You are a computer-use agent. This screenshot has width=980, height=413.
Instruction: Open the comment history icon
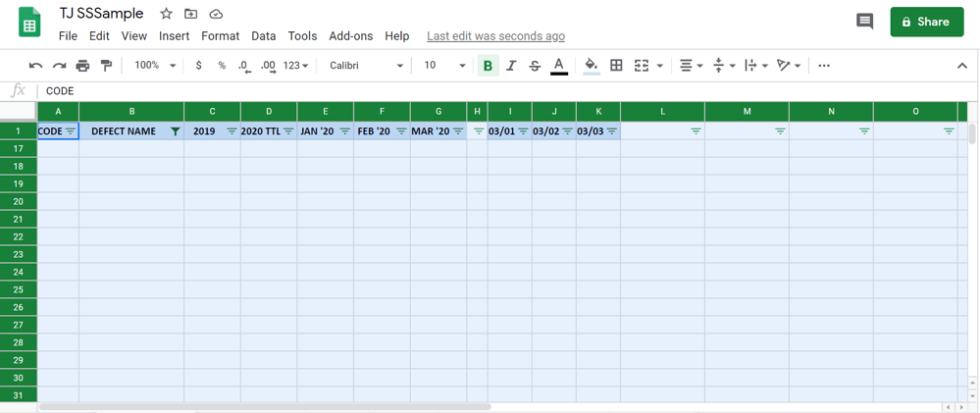(x=864, y=22)
